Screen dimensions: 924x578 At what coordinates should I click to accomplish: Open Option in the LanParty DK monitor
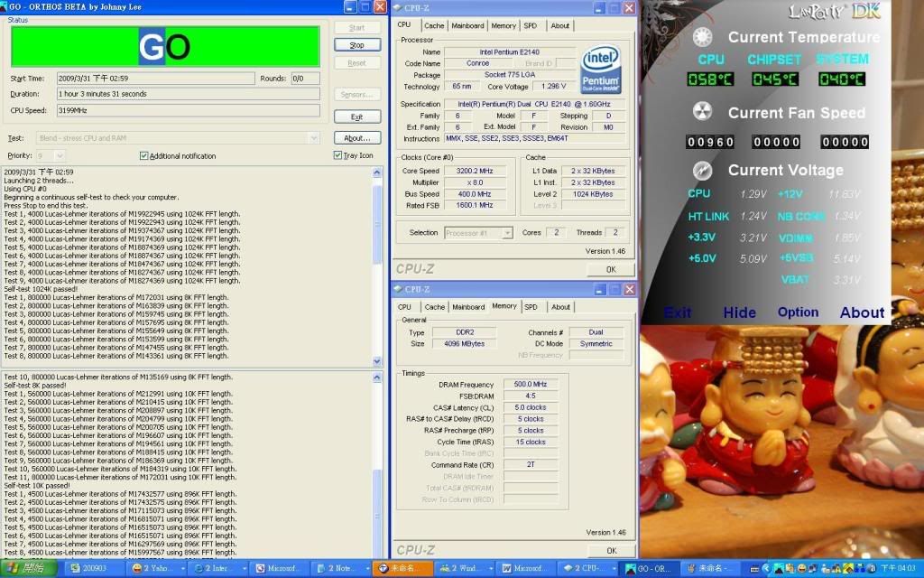click(798, 312)
